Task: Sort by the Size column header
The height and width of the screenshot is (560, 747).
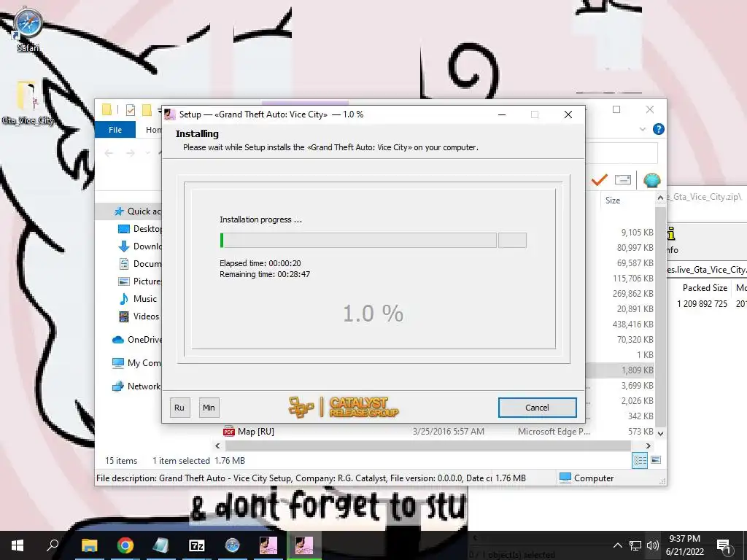Action: [613, 201]
